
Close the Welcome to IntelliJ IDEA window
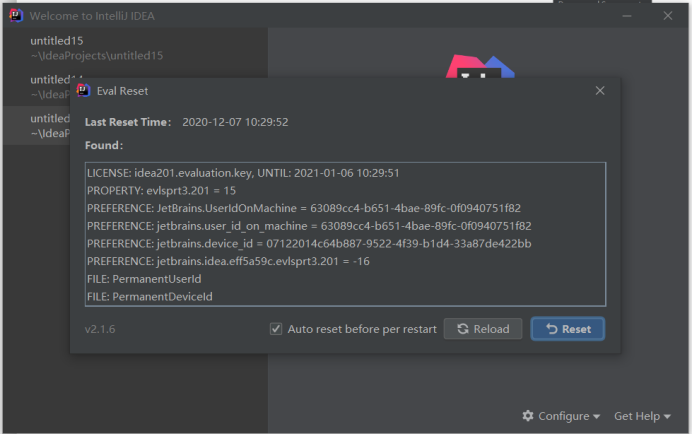668,16
